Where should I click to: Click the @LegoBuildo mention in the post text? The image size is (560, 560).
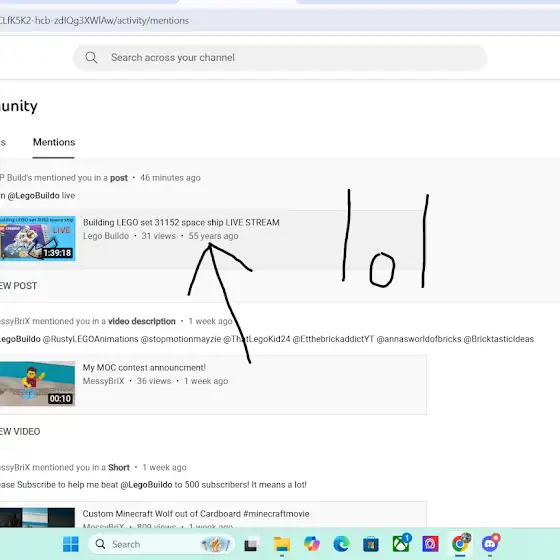coord(33,196)
